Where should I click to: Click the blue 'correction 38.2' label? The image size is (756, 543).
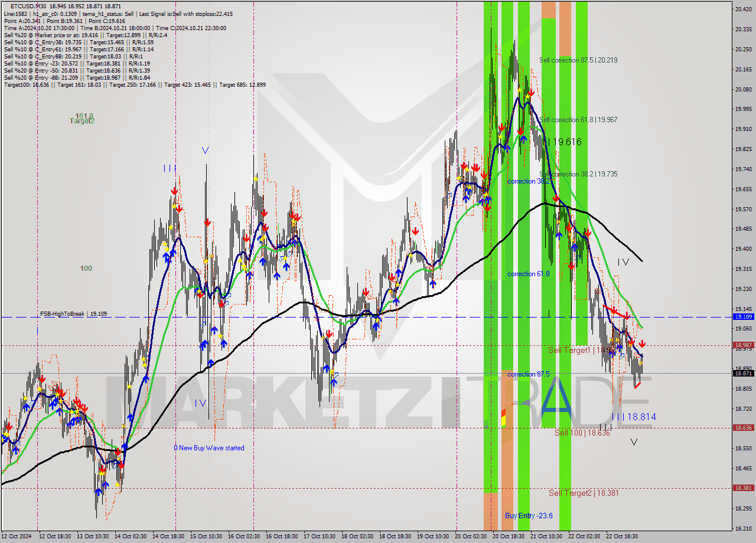pos(529,181)
